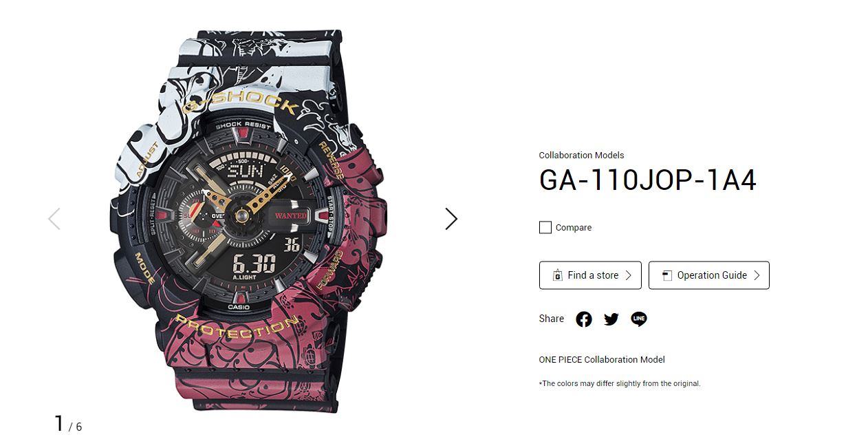Click the main watch product image
The image size is (868, 448).
pos(248,220)
